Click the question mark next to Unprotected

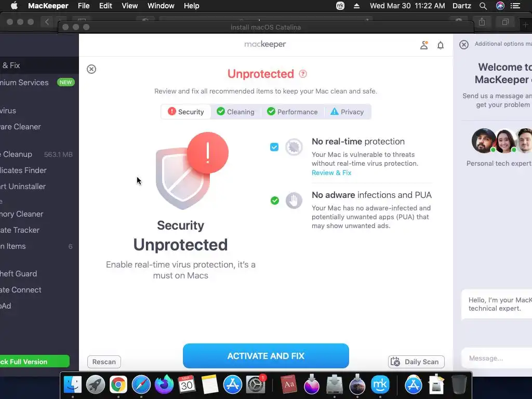pyautogui.click(x=303, y=74)
